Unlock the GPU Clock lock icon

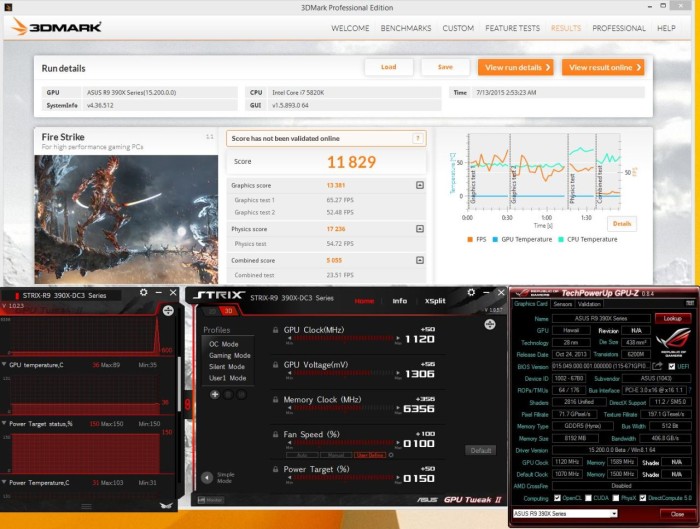[x=275, y=330]
